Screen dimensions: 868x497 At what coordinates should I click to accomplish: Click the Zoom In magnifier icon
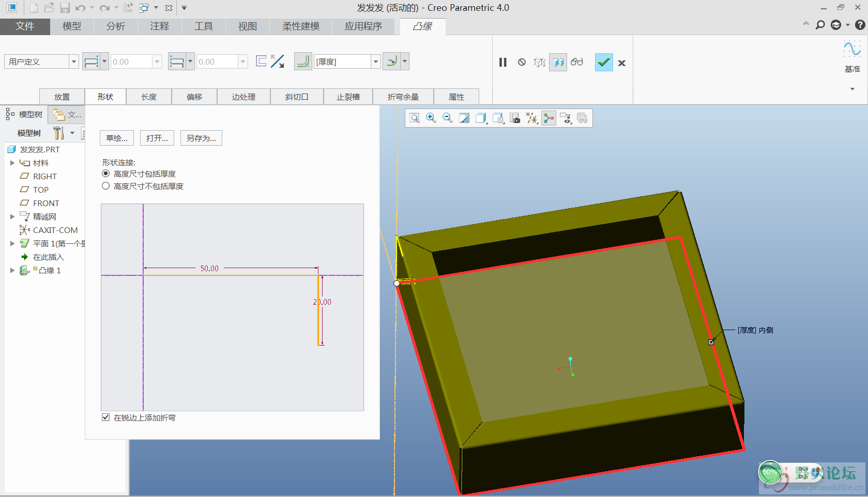(x=431, y=118)
